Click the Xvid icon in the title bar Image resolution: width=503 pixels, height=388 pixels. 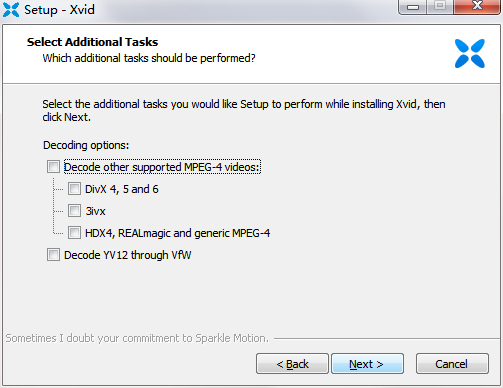(x=11, y=10)
